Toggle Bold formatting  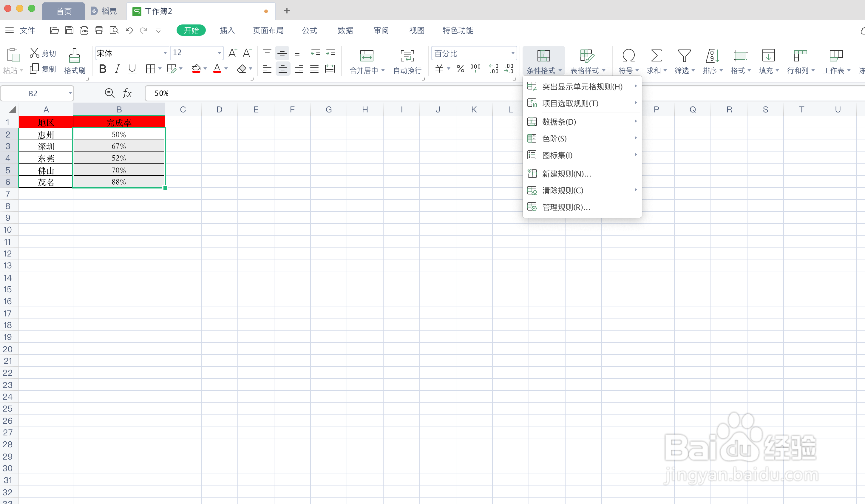[103, 69]
